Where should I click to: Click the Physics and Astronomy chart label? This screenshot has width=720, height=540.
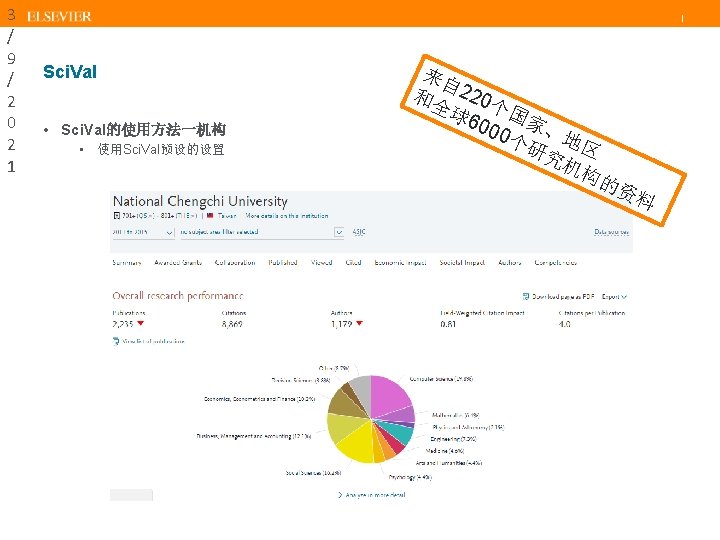[468, 427]
